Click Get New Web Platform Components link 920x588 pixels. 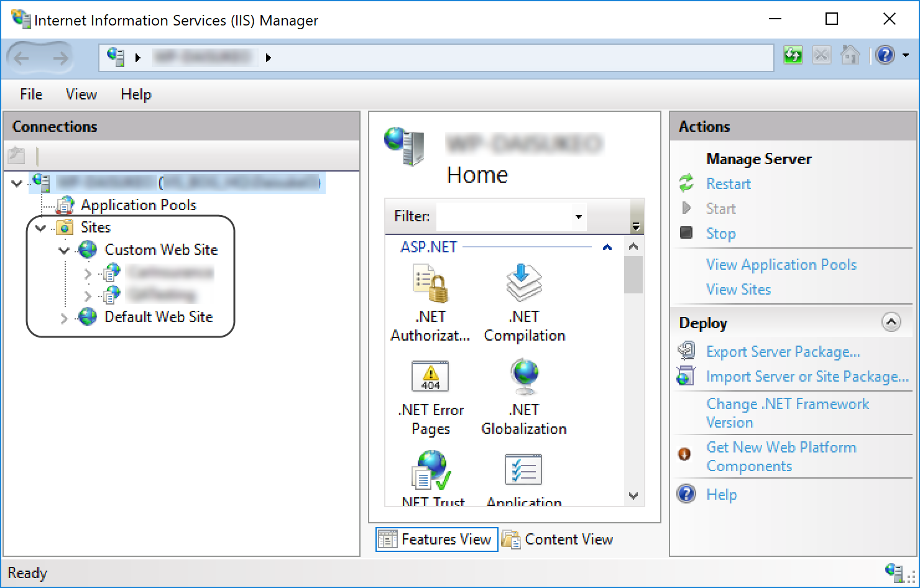pos(781,457)
